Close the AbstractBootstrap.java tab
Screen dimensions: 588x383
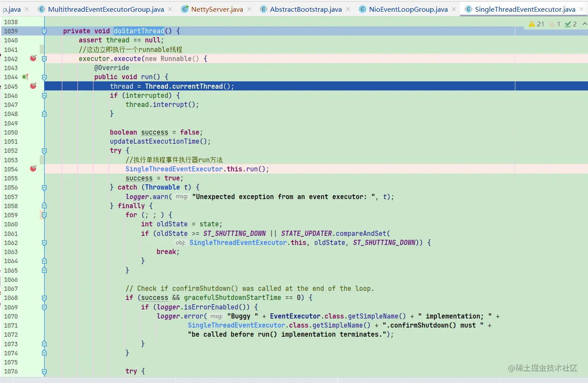click(x=348, y=9)
